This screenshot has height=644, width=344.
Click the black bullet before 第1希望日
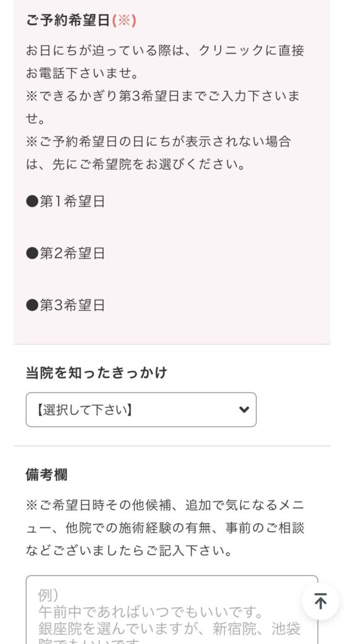[32, 202]
